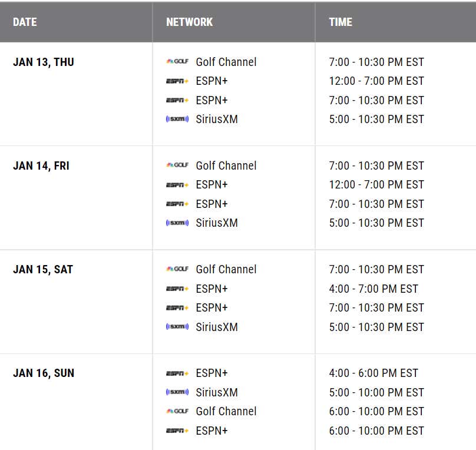
Task: Click ESPN+ 12:00 - 7:00 PM time on Jan 13
Action: (376, 81)
